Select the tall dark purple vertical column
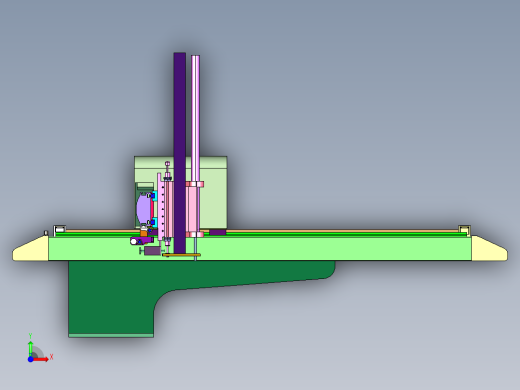Viewport: 520px width, 390px height. pyautogui.click(x=180, y=153)
